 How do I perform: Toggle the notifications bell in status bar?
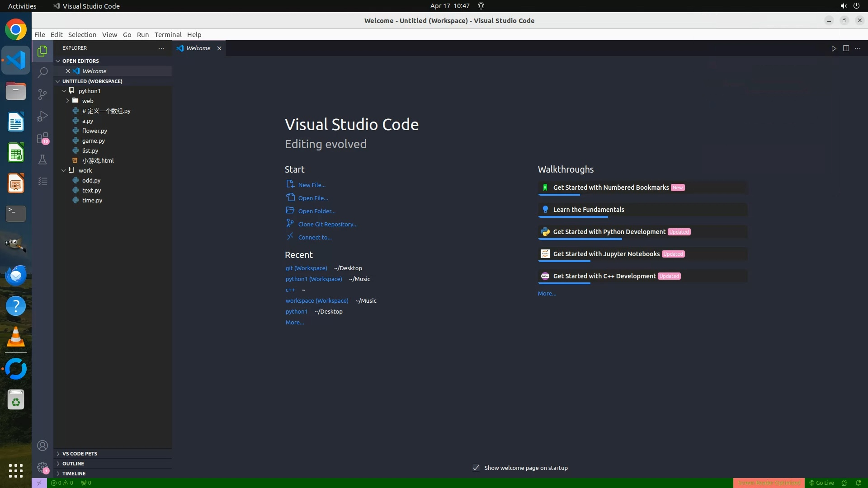[858, 483]
